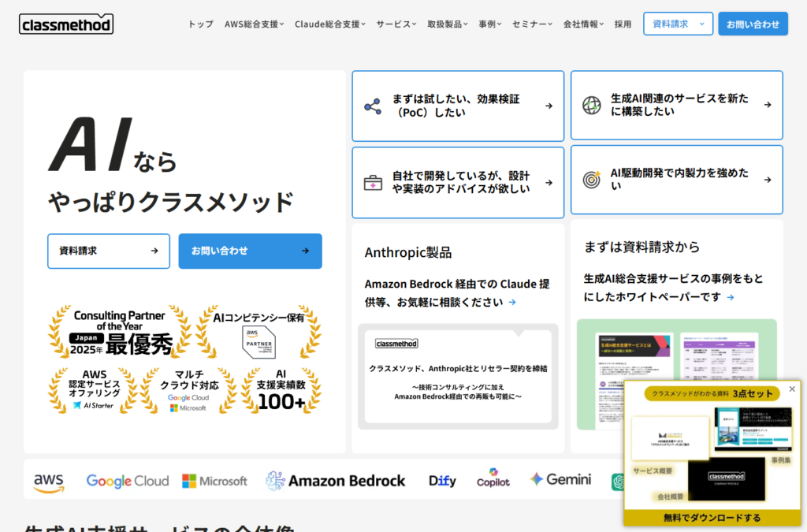Click the Amazon Bedrock logo
The image size is (807, 532).
point(336,481)
